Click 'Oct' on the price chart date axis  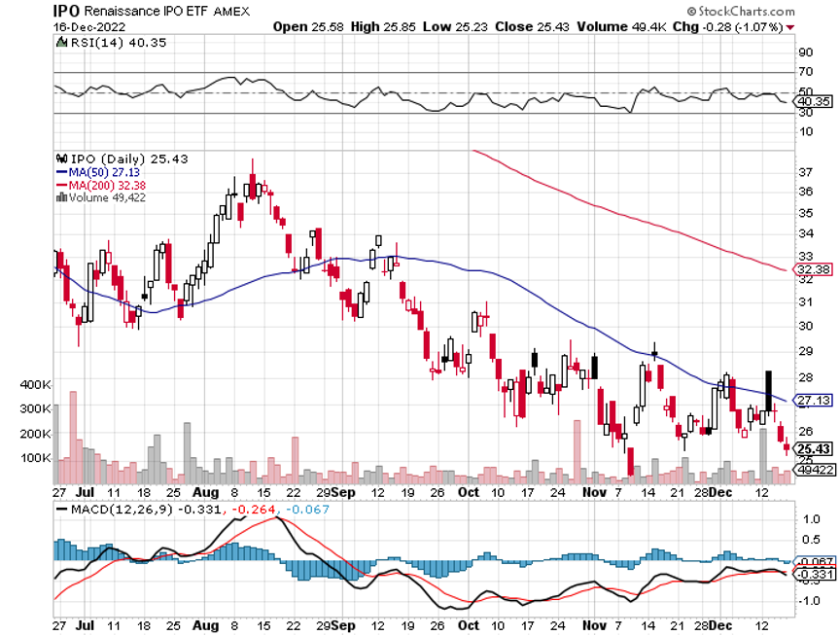tap(469, 492)
